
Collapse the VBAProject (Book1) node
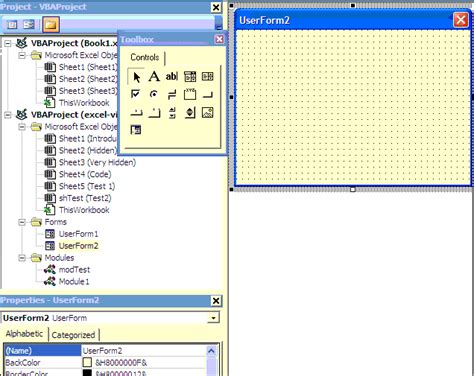[8, 43]
